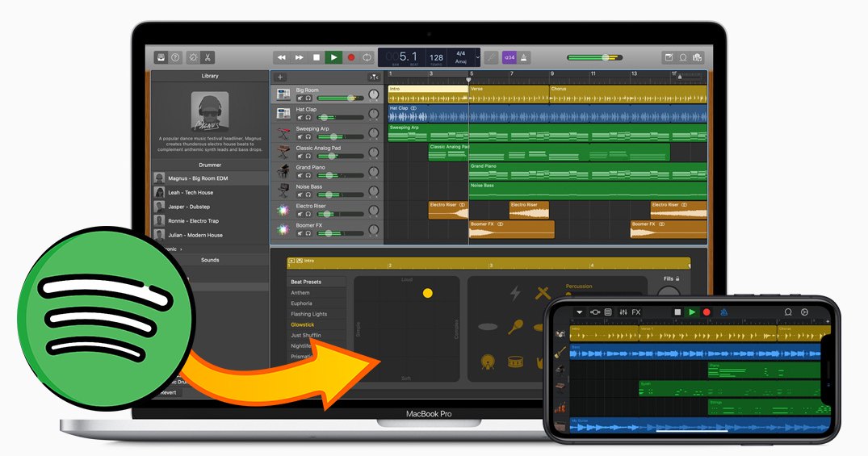Viewport: 868px width, 456px height.
Task: Click the yellow puck in the XY pad
Action: pyautogui.click(x=427, y=293)
